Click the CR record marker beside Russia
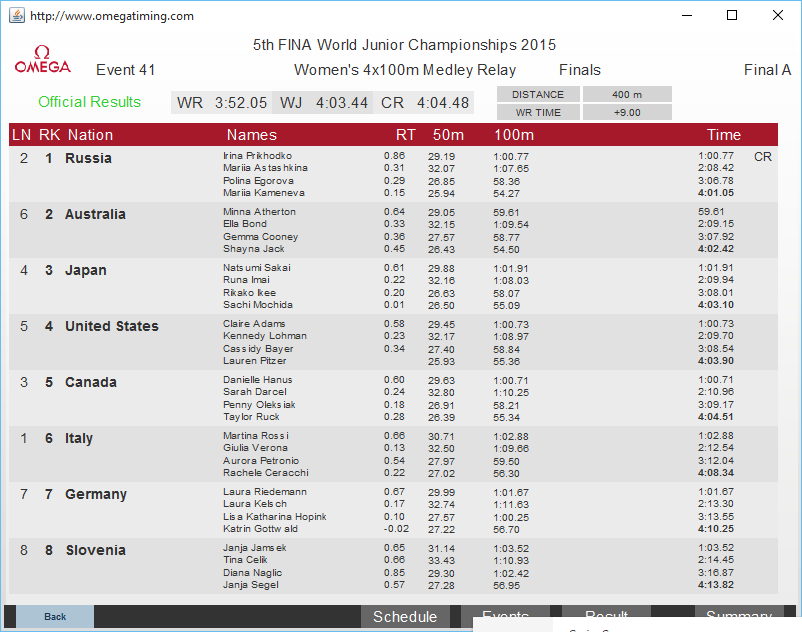The image size is (802, 632). tap(762, 157)
